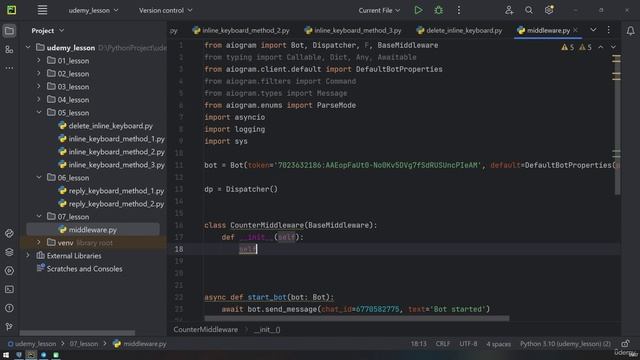Change CRLF line separator
This screenshot has height=360, width=640.
(x=443, y=344)
